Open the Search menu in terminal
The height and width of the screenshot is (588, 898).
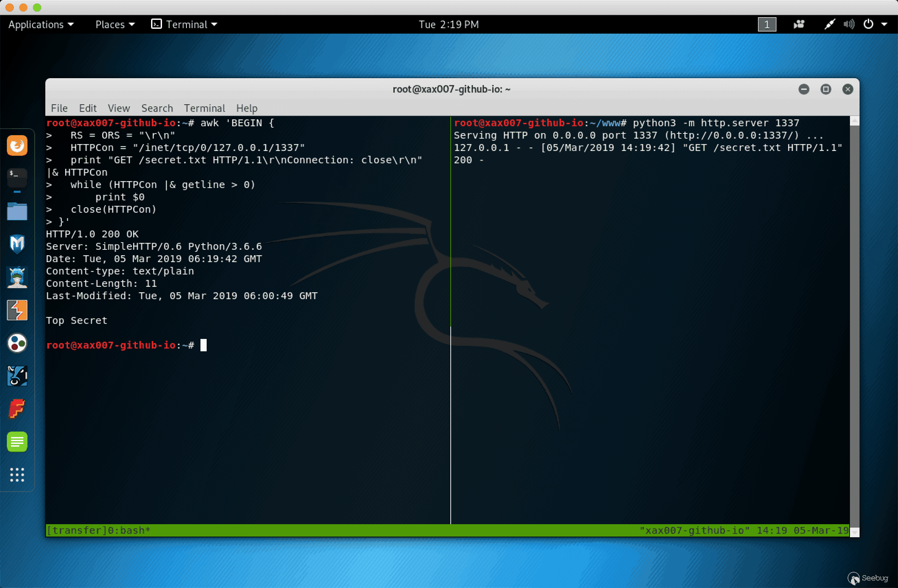[x=157, y=108]
